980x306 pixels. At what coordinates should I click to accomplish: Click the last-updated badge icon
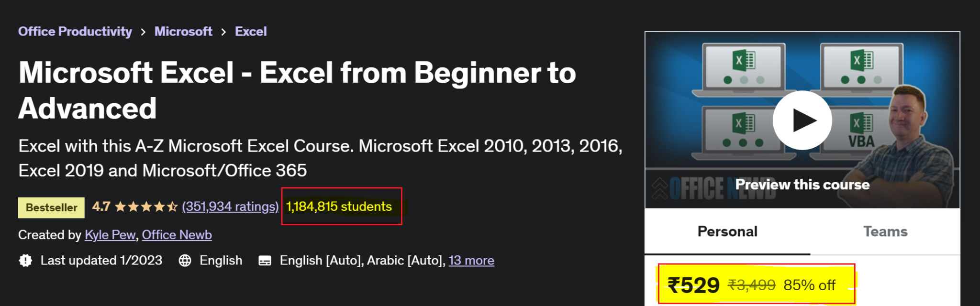click(x=24, y=261)
